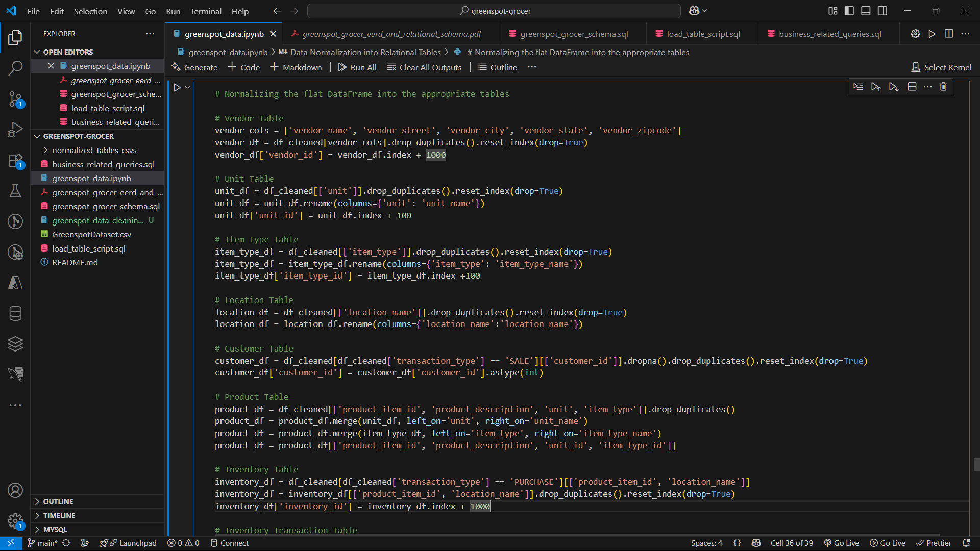Open Copilot chat icon in title bar
The height and width of the screenshot is (551, 980).
694,11
